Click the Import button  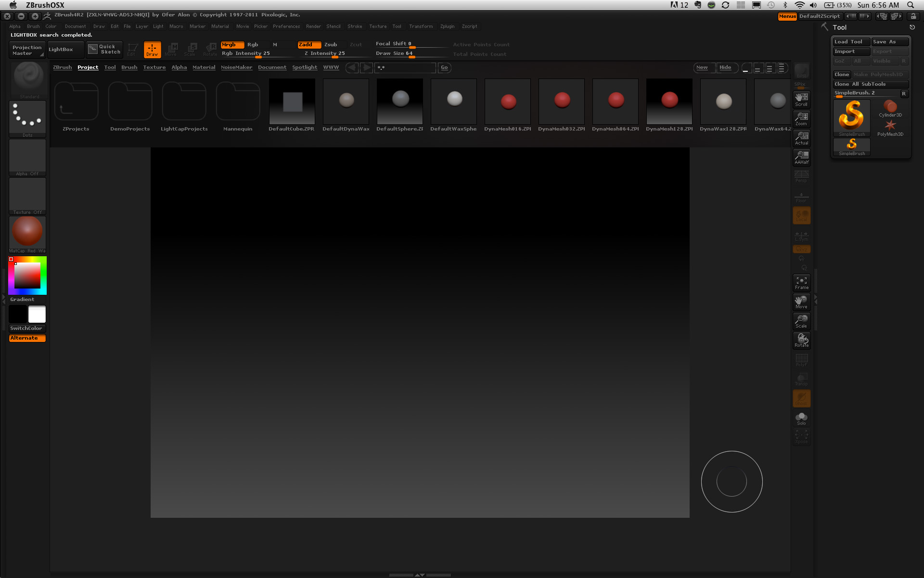pos(851,52)
